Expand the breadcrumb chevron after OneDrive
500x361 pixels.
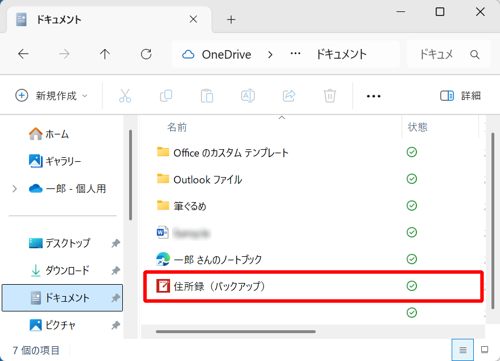click(270, 54)
